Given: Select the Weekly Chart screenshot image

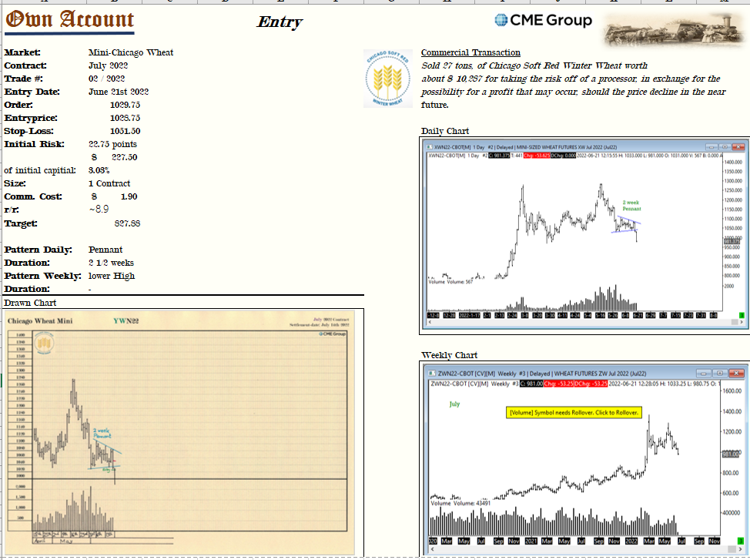Looking at the screenshot, I should click(584, 458).
